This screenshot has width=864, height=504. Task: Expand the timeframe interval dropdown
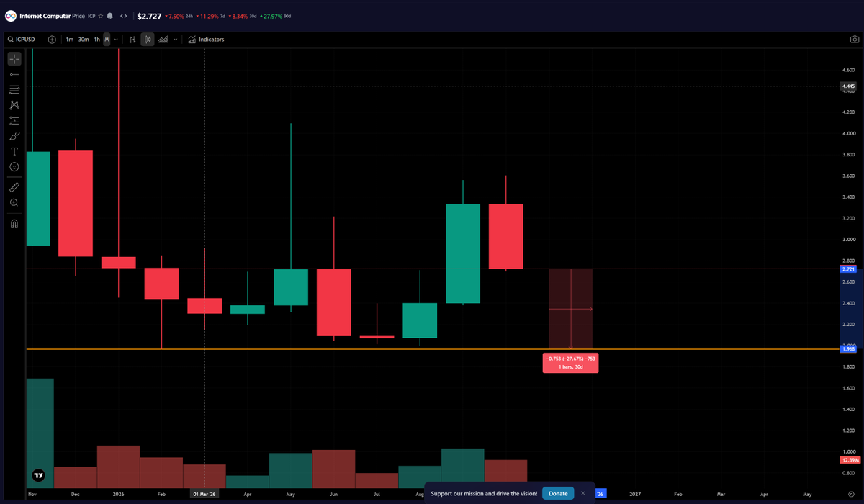tap(116, 40)
